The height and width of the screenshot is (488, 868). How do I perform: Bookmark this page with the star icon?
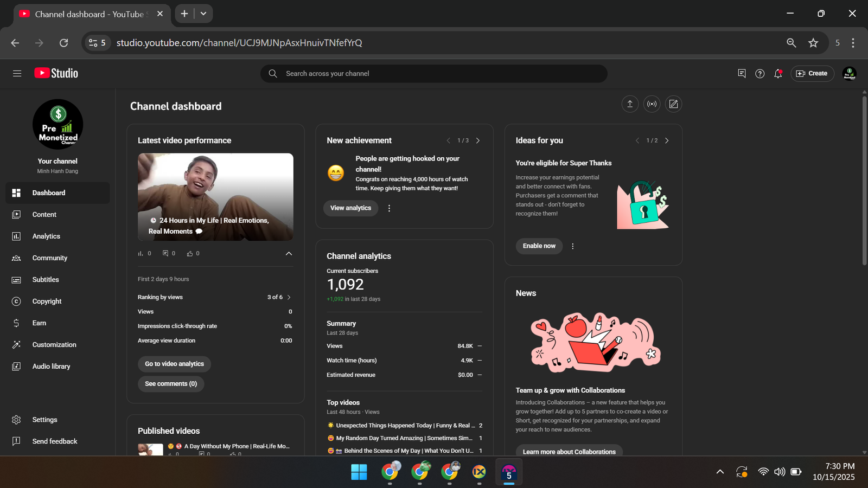[x=813, y=43]
